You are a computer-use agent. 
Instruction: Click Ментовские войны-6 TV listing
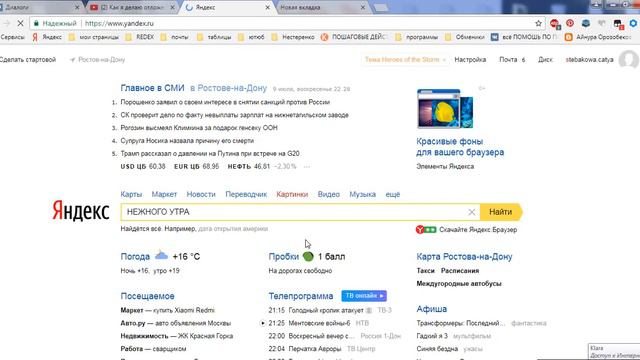pos(319,323)
